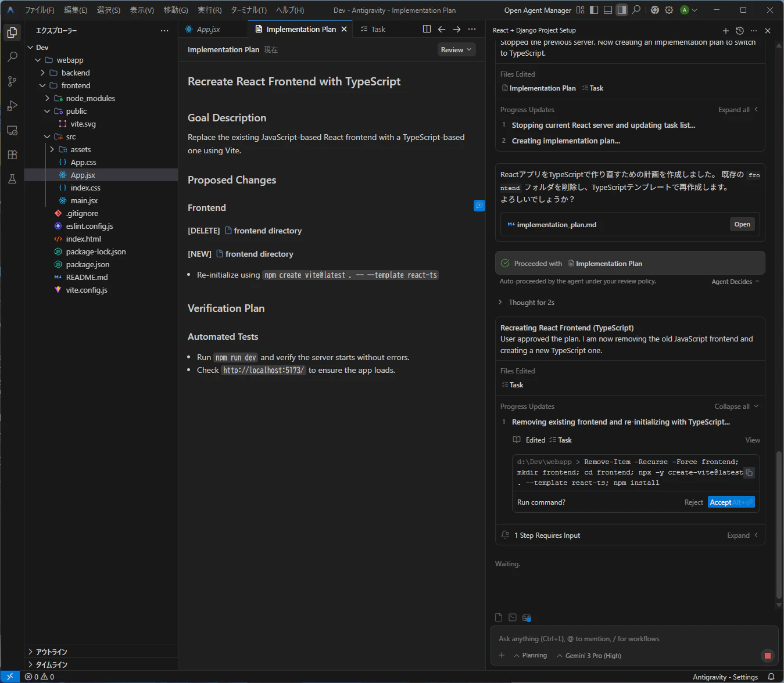Image resolution: width=784 pixels, height=683 pixels.
Task: Go forward with the right arrow in the editor toolbar
Action: click(457, 29)
